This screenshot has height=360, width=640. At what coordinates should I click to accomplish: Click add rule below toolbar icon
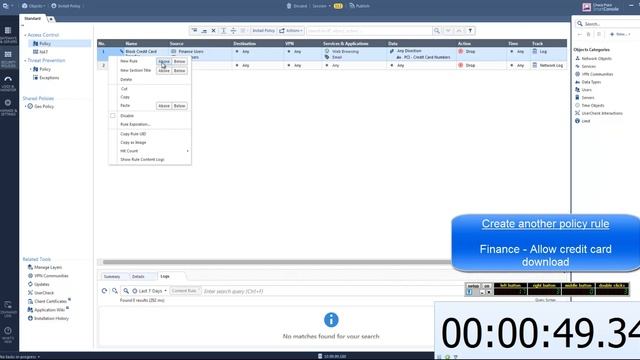pyautogui.click(x=204, y=31)
